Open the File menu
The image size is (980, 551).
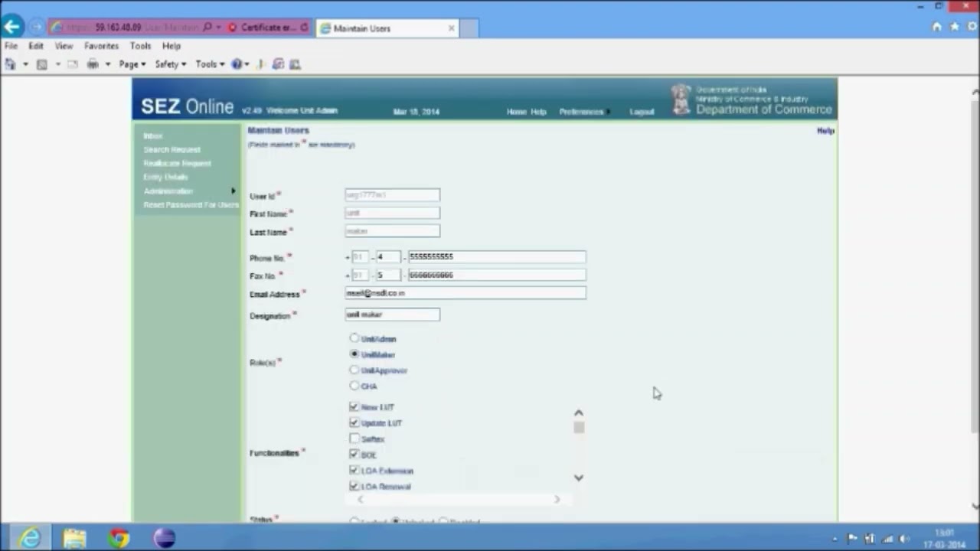pos(11,46)
